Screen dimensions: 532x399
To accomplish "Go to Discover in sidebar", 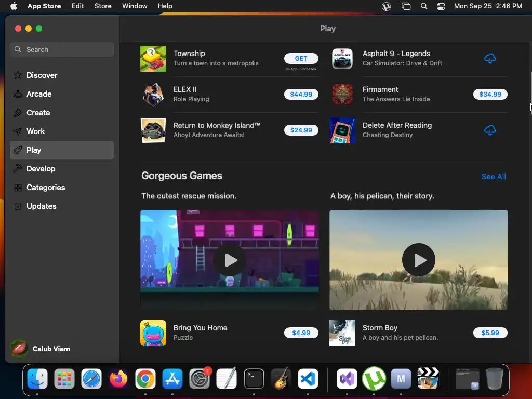I will 62,75.
